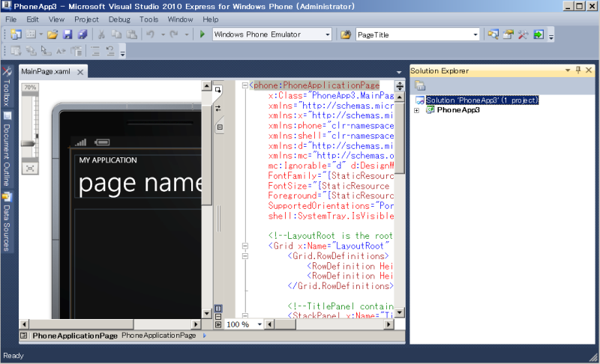Collapse the Grid LayoutRoot XAML region

pyautogui.click(x=245, y=246)
